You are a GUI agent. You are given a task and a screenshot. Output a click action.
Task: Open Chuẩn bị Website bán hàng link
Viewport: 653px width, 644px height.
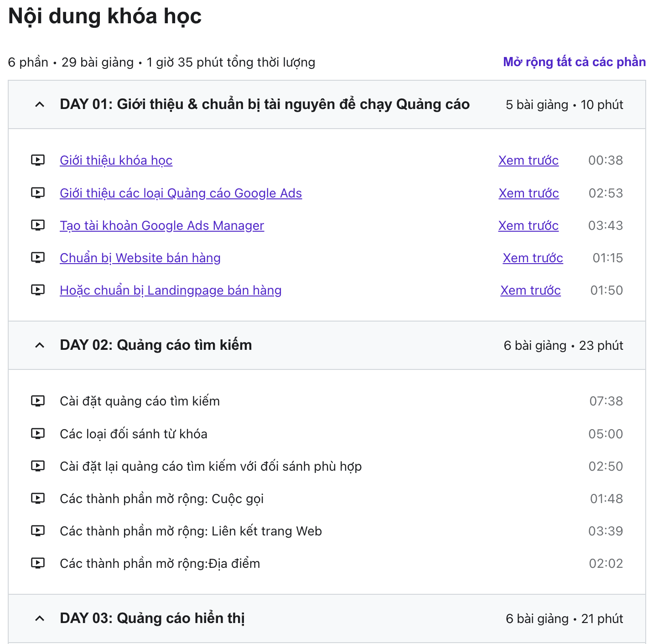140,258
